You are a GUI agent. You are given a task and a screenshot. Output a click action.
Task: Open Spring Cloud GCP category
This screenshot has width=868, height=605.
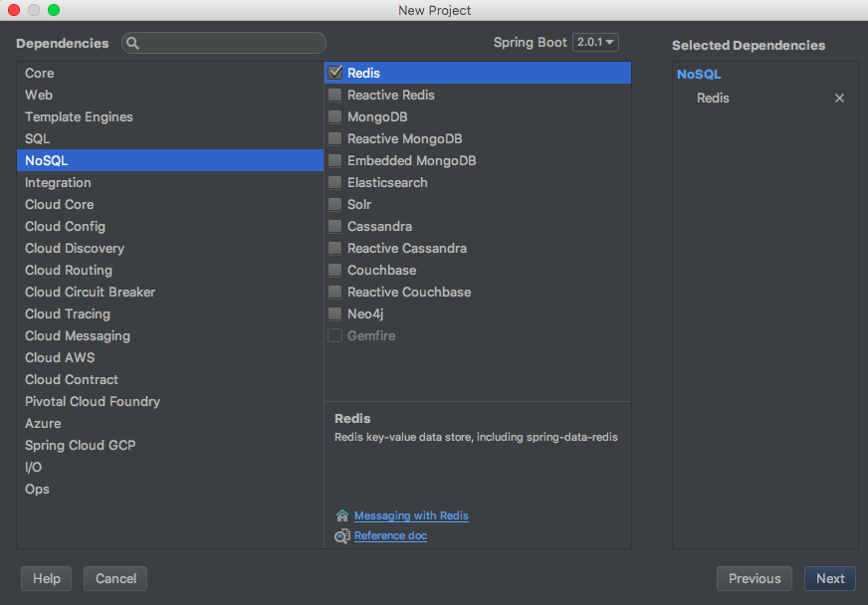pyautogui.click(x=170, y=445)
